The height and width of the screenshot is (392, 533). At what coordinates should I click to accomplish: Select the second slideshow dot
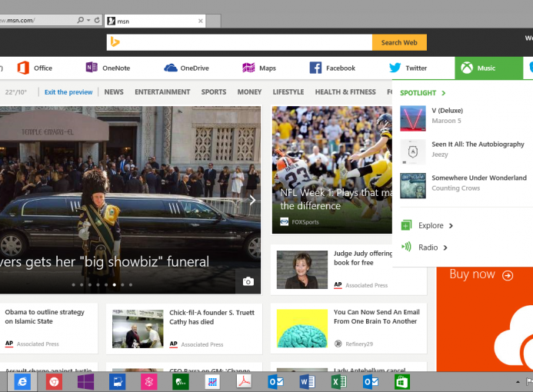pos(82,284)
